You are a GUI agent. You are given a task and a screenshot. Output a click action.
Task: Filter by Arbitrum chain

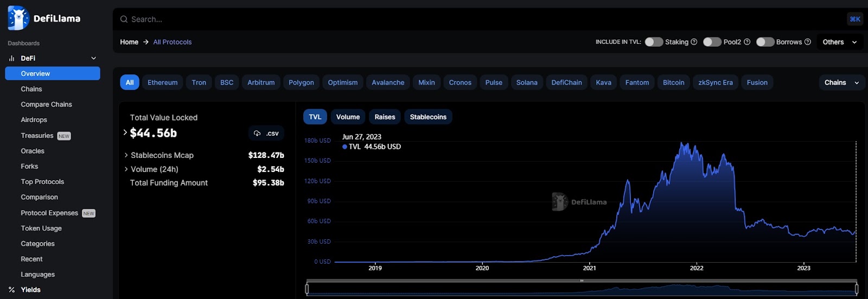point(261,82)
